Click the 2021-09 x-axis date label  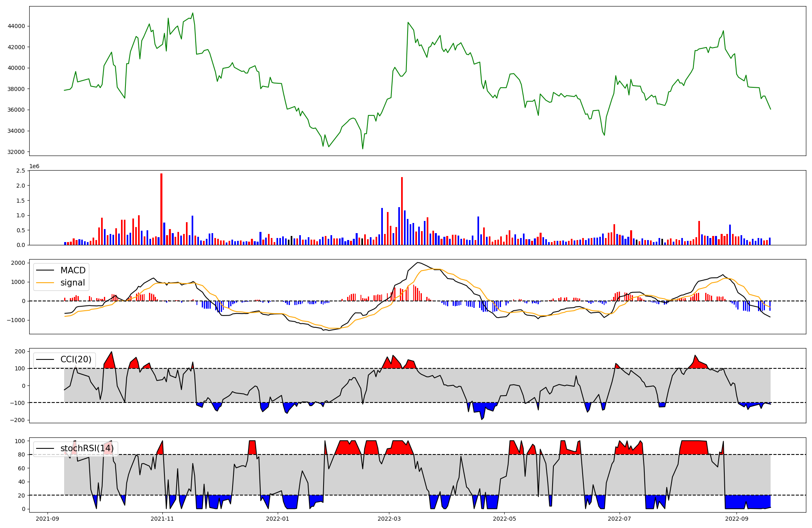tap(48, 519)
